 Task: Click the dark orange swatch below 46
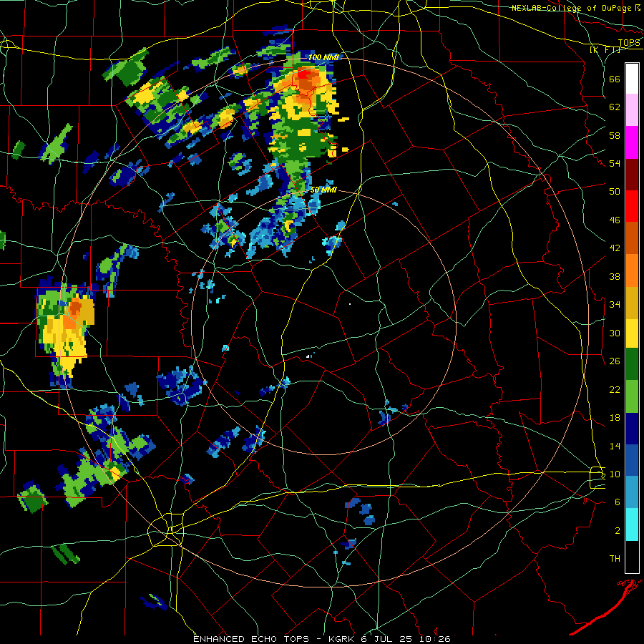click(x=632, y=238)
